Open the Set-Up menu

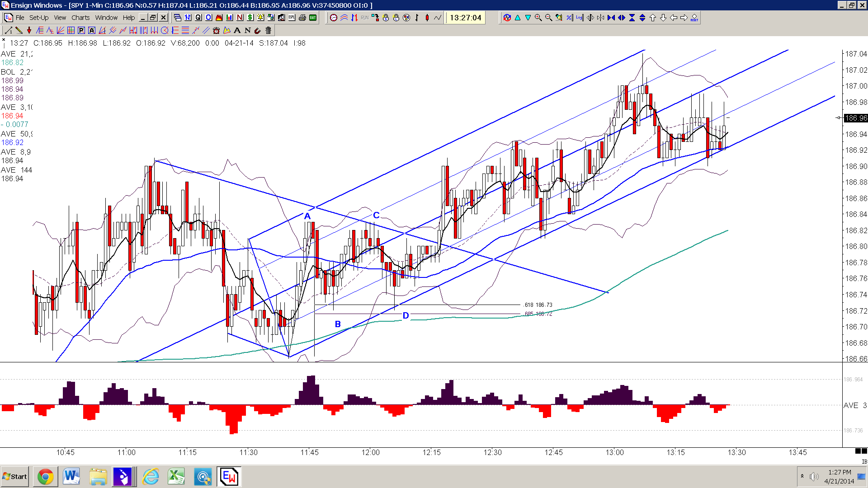click(x=39, y=18)
